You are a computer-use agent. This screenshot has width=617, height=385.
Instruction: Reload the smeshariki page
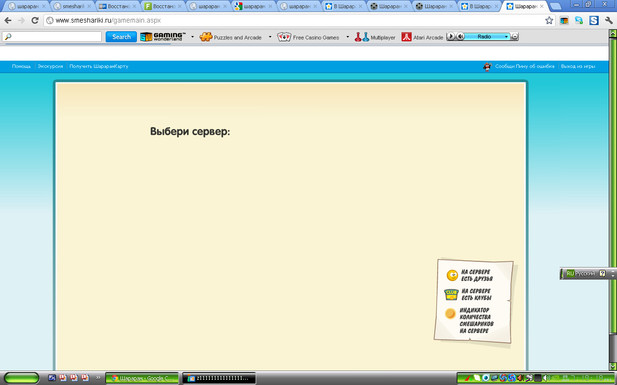coord(35,20)
